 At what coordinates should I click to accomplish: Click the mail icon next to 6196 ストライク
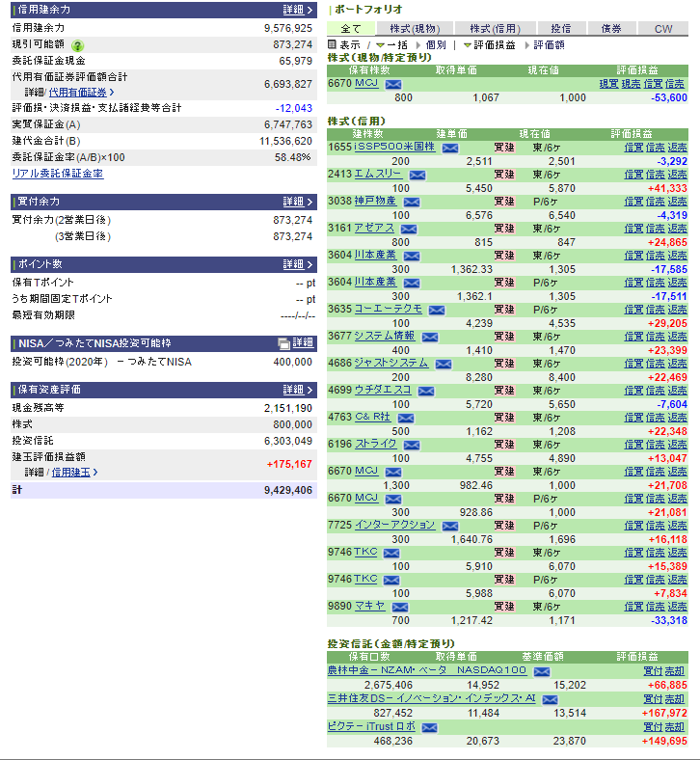pyautogui.click(x=412, y=446)
